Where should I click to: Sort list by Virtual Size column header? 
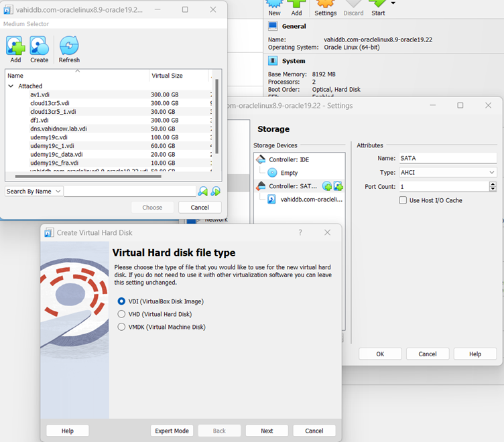[x=178, y=76]
